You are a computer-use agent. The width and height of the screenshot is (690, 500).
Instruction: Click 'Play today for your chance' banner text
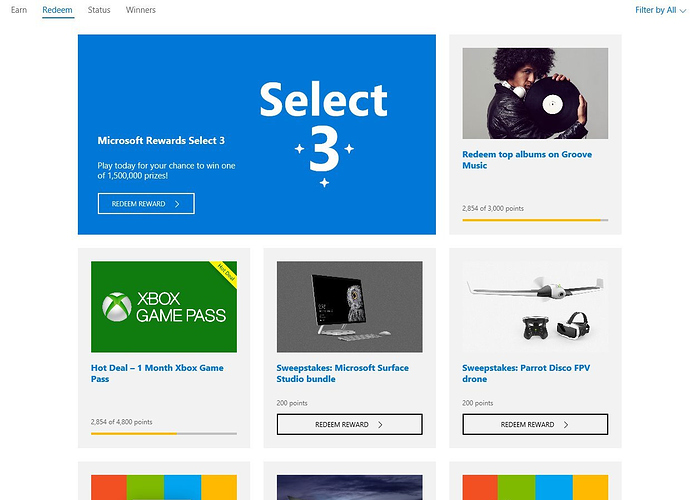click(x=166, y=171)
